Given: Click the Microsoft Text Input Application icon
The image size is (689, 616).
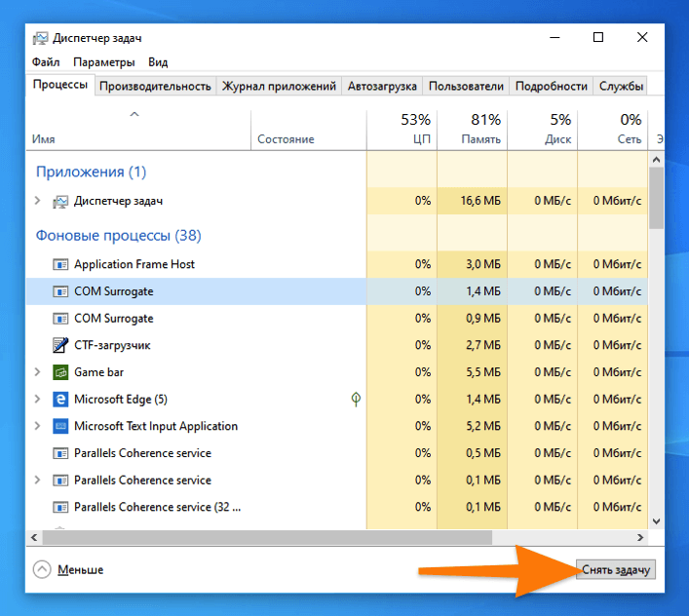Looking at the screenshot, I should [60, 426].
